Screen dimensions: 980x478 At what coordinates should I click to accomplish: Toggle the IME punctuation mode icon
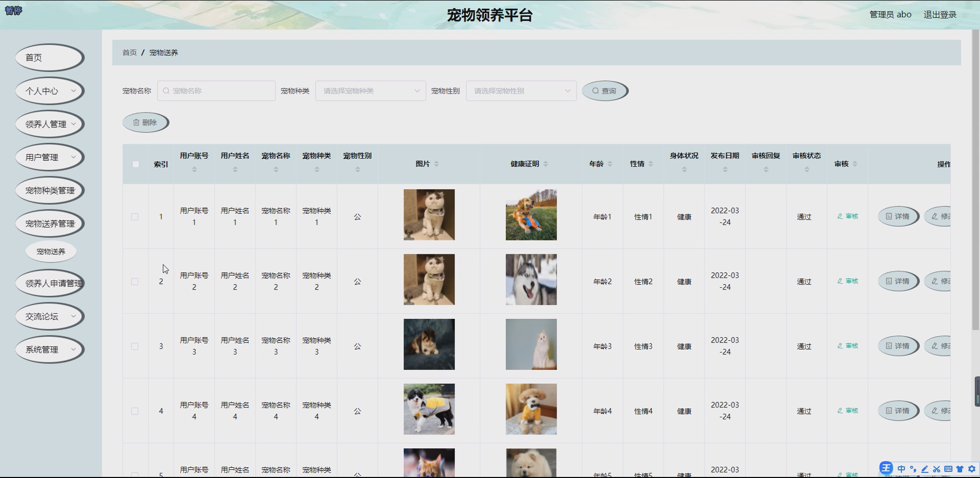coord(913,469)
